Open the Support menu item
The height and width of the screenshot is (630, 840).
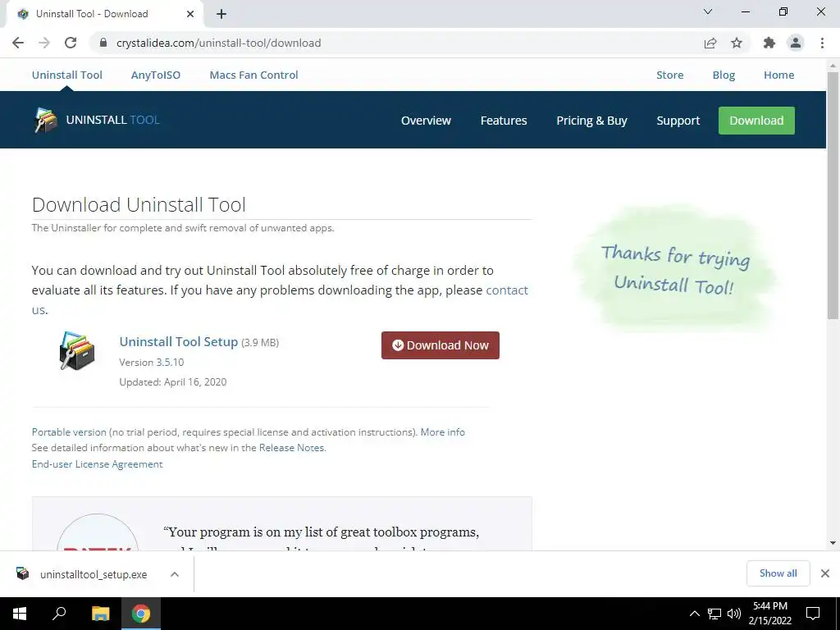tap(678, 121)
